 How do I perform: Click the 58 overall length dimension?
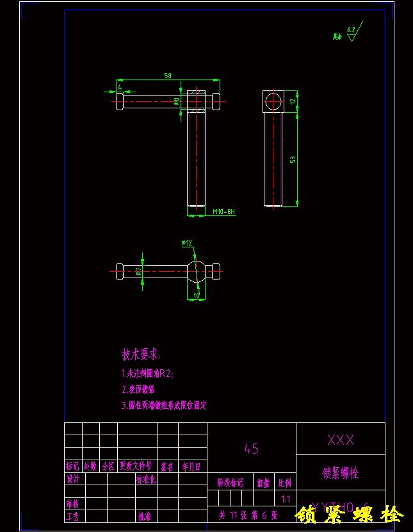(168, 76)
